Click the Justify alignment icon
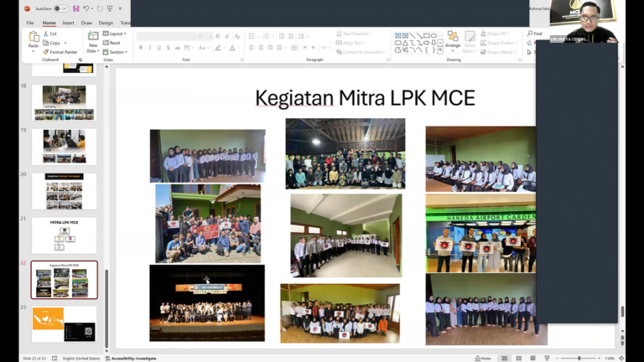Viewport: 644px width, 362px height. 280,48
